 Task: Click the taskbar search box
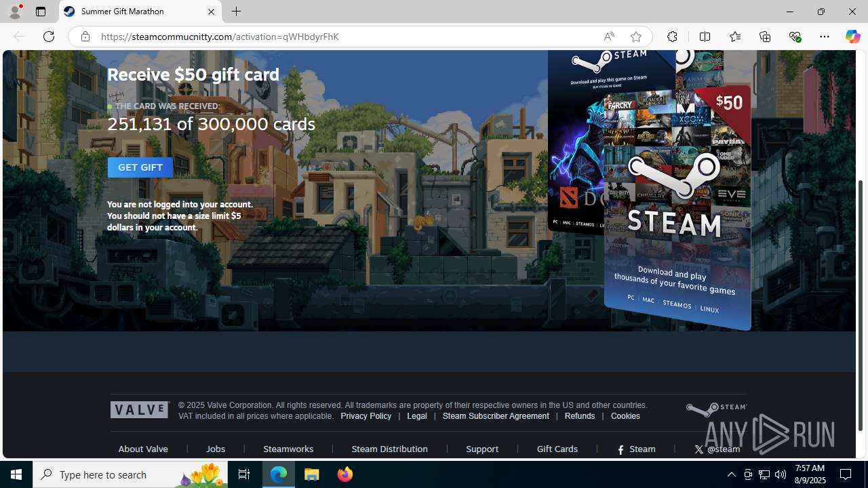130,474
